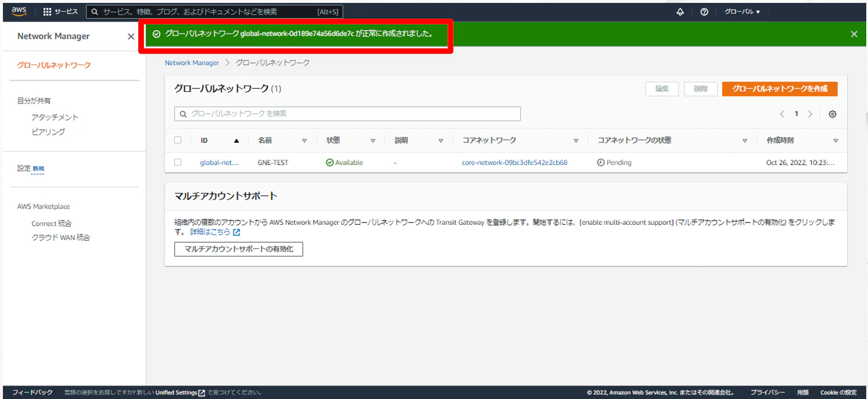Screen dimensions: 868x399
Task: Check the global-net GNE-TEST row checkbox
Action: click(x=178, y=162)
